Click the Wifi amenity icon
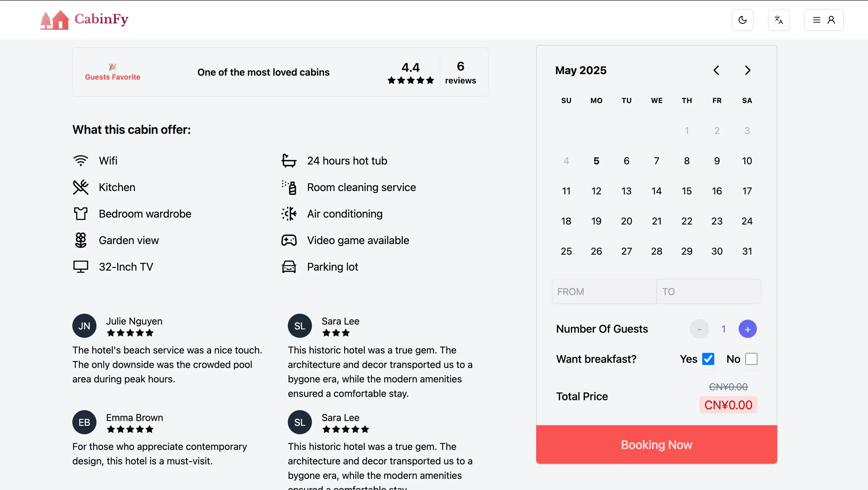Image resolution: width=868 pixels, height=490 pixels. tap(80, 161)
